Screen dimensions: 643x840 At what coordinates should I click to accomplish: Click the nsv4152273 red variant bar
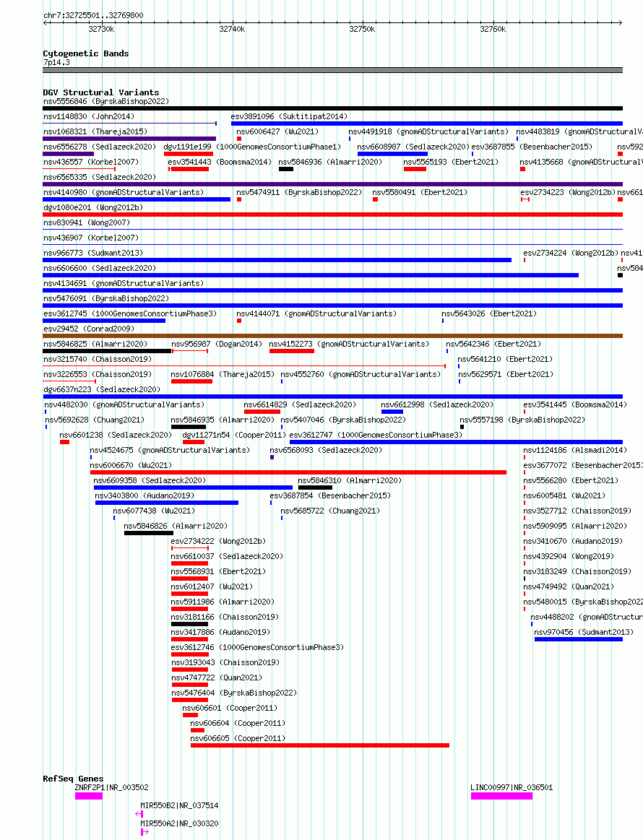click(x=291, y=351)
